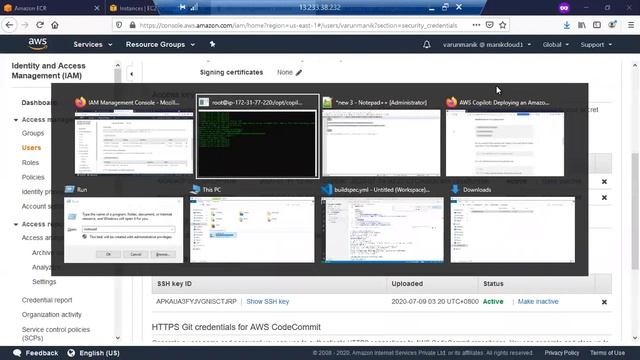The height and width of the screenshot is (360, 640).
Task: Select the AWS Copilot Firefox window thumbnail
Action: point(505,143)
